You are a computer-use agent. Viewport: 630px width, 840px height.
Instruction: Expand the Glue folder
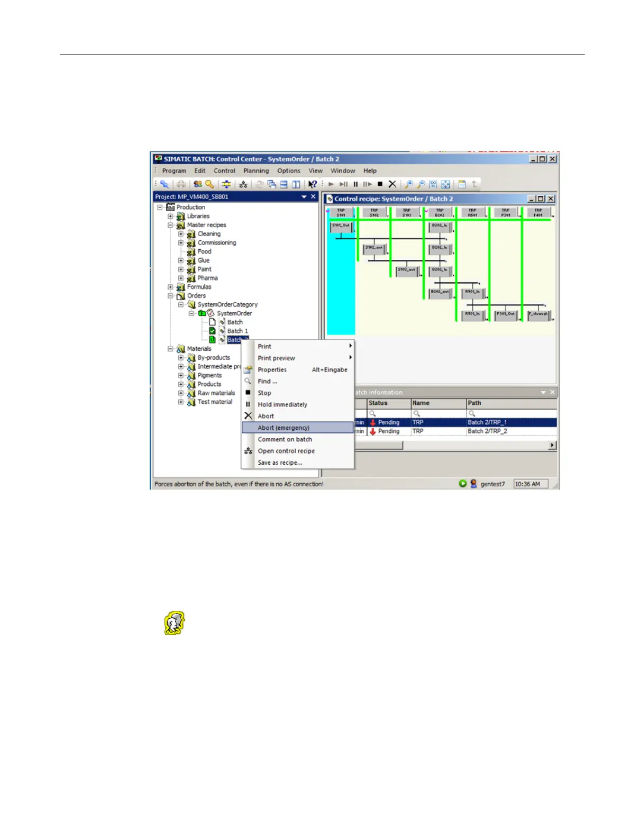pyautogui.click(x=181, y=260)
